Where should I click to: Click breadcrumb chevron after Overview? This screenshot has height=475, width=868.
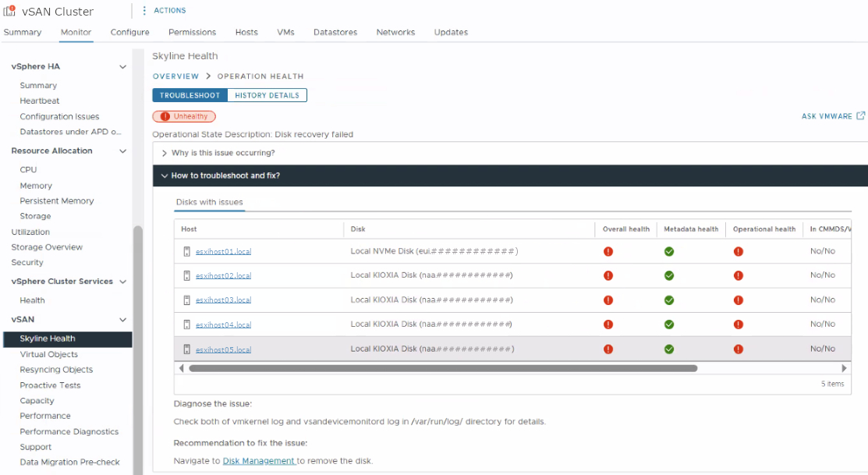coord(209,76)
